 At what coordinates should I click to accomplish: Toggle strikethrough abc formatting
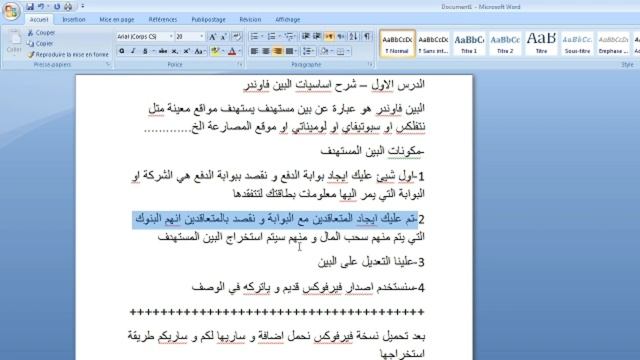(x=162, y=51)
